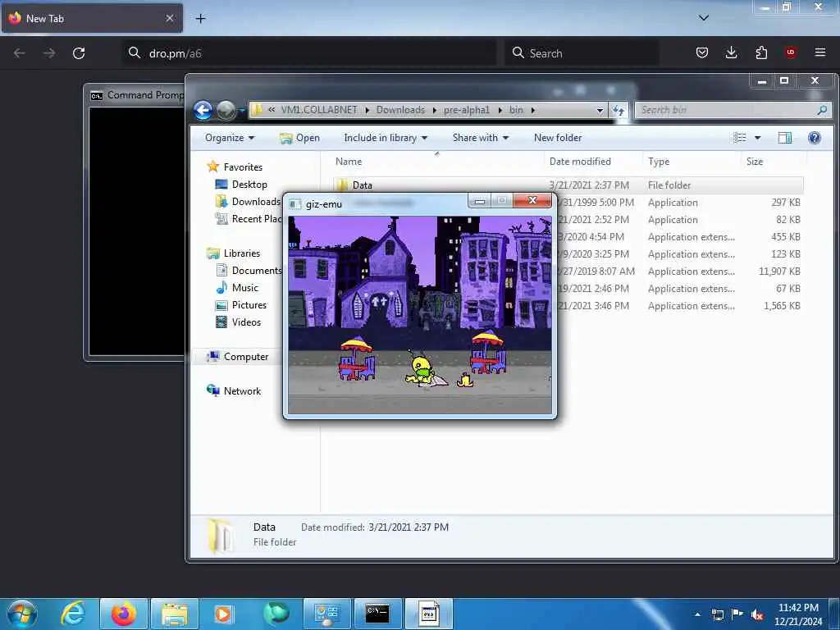The height and width of the screenshot is (630, 840).
Task: Change the folder view icon
Action: [740, 138]
